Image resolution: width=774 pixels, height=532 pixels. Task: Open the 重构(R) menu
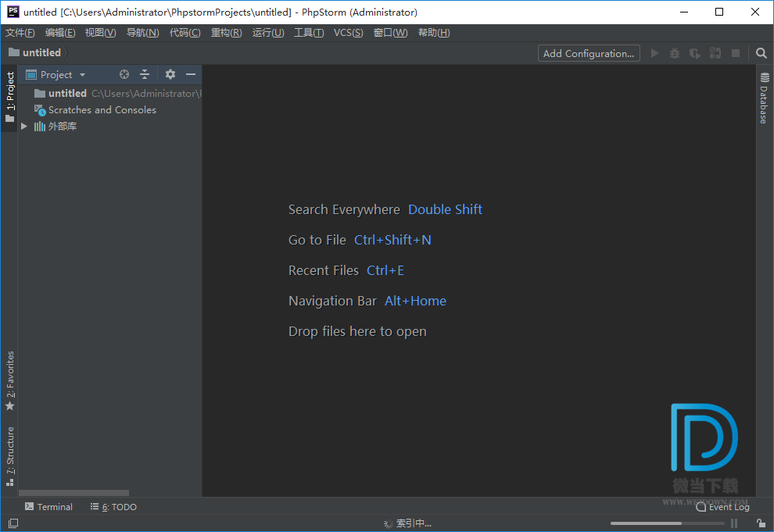227,33
